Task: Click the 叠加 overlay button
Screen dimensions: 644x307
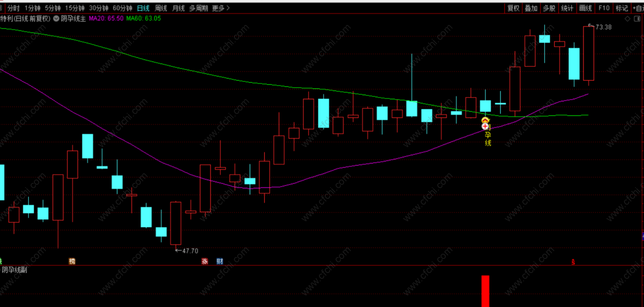Action: tap(531, 8)
